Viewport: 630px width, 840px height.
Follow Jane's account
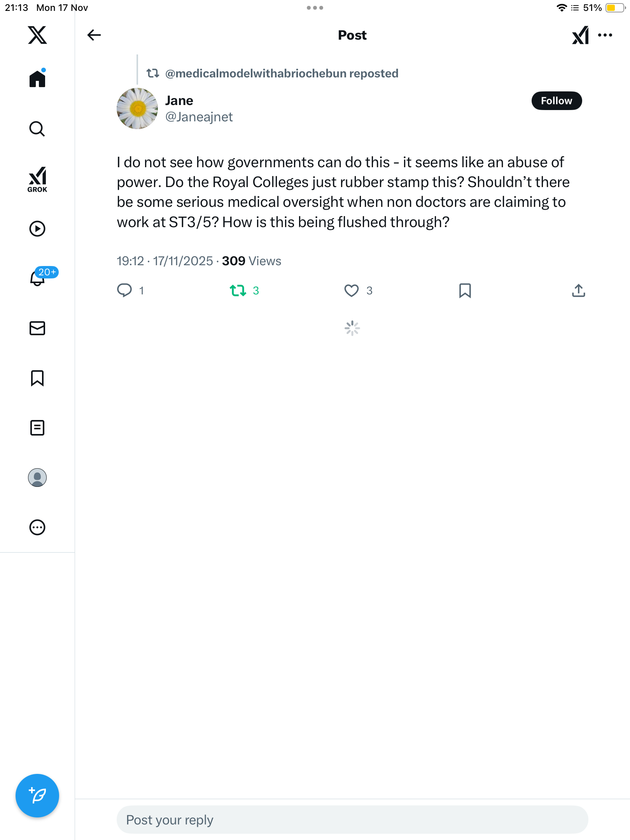[556, 101]
